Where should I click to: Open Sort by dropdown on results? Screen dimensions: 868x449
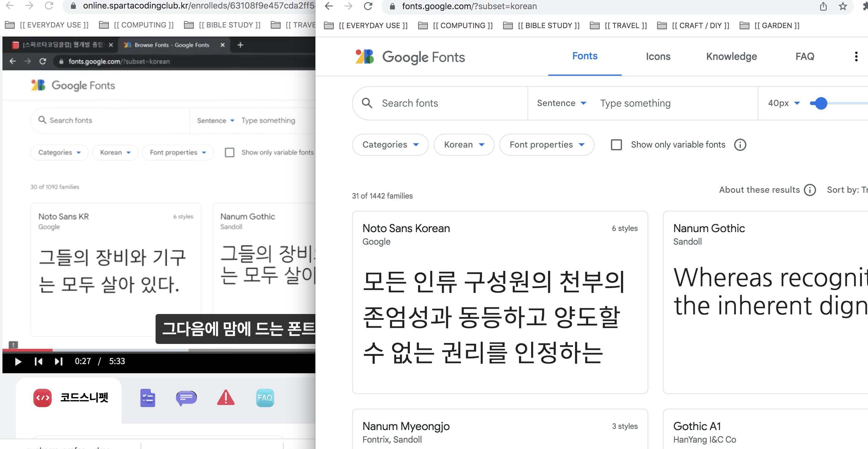point(847,190)
